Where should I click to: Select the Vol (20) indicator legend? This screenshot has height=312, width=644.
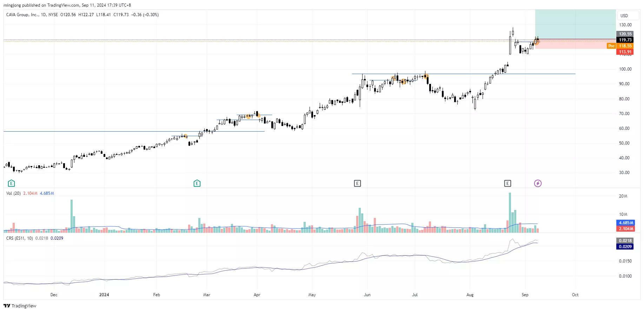click(13, 193)
